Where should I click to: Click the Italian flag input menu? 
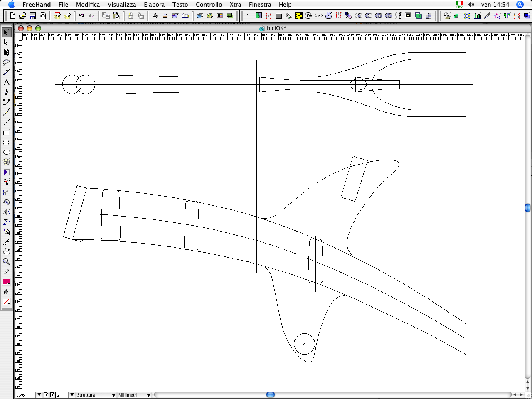[459, 5]
